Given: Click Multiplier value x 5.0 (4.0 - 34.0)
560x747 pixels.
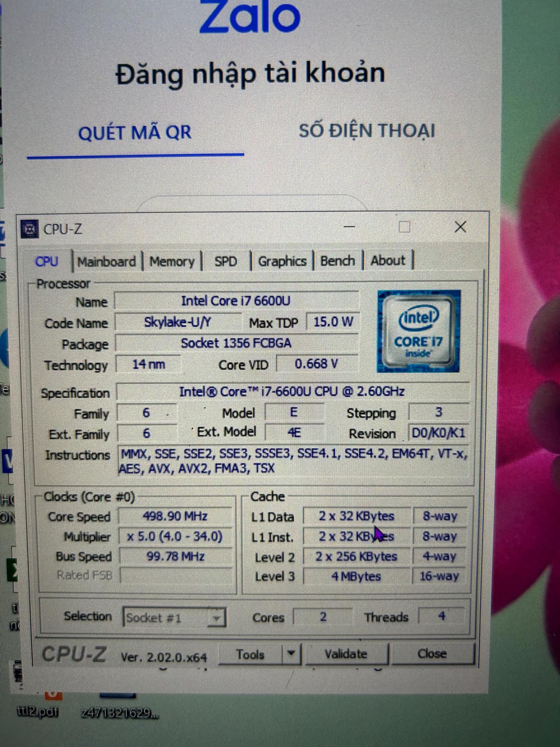Looking at the screenshot, I should [x=175, y=537].
